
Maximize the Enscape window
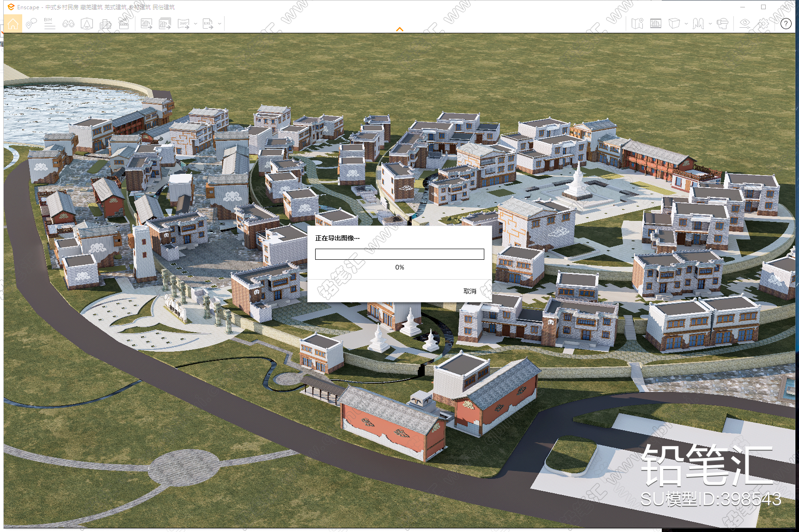click(763, 7)
